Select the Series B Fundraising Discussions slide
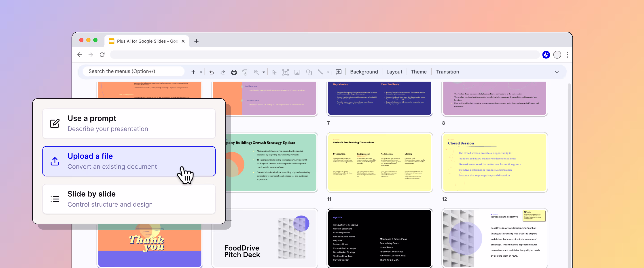This screenshot has width=644, height=268. tap(379, 162)
